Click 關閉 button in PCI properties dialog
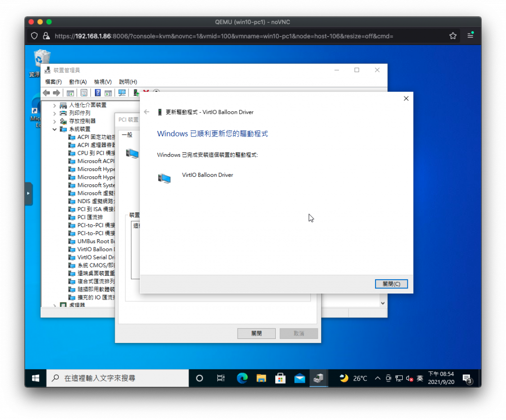Screen dimensions: 506x420 tap(256, 334)
